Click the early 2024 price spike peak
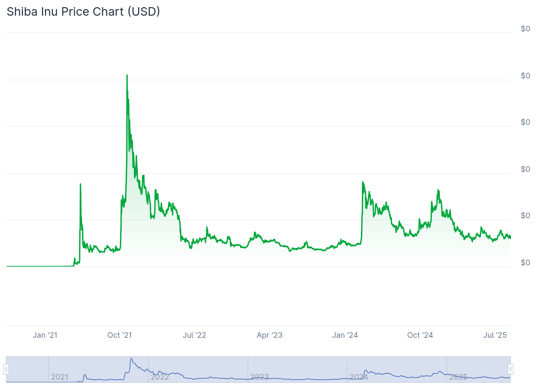This screenshot has width=537, height=392. 363,182
